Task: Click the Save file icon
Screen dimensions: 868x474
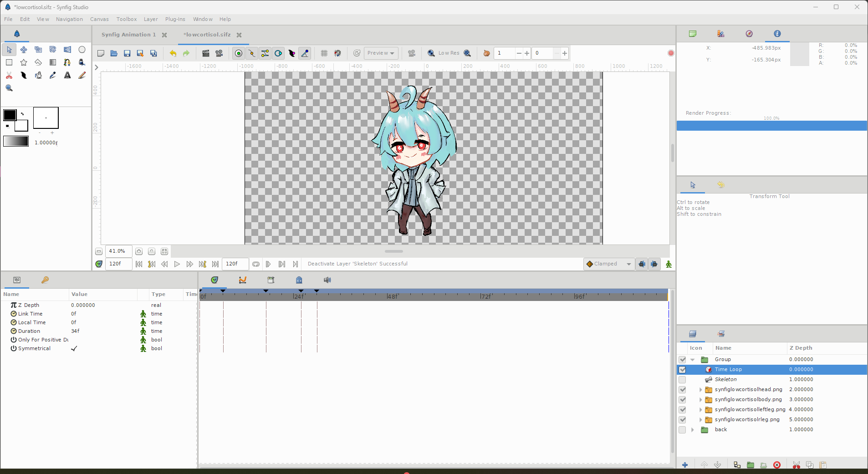Action: (x=127, y=53)
